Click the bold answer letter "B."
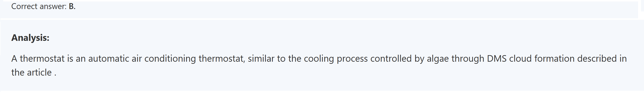 (72, 6)
